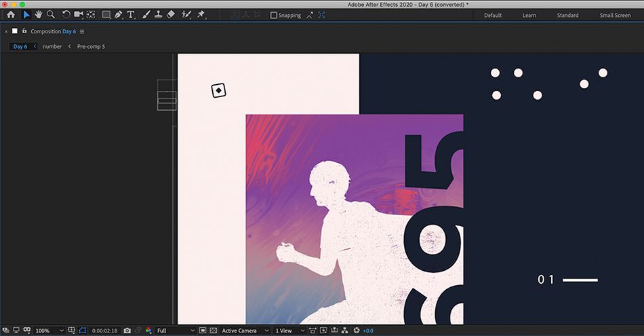The image size is (644, 336).
Task: Toggle pixel aspect ratio correction icon
Action: (x=313, y=331)
